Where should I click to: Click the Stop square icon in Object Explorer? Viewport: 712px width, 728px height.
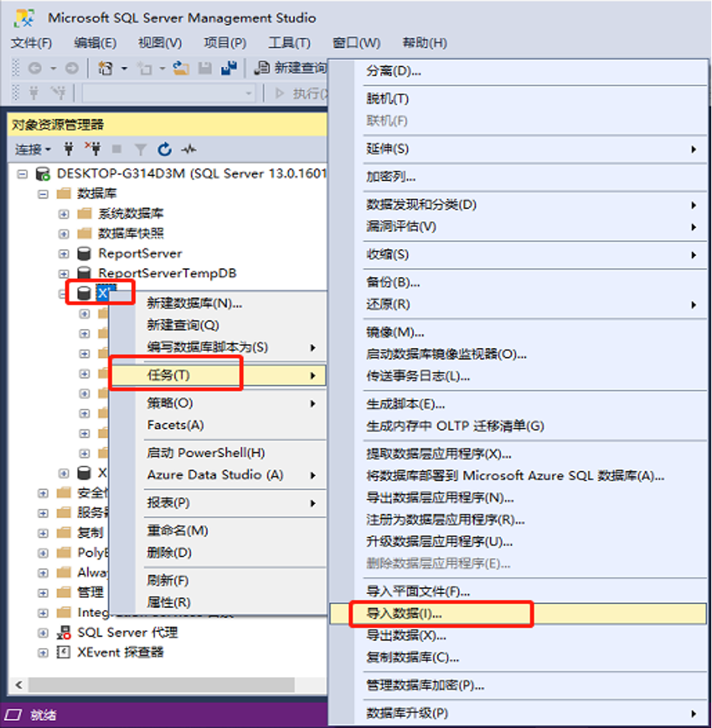pyautogui.click(x=117, y=149)
